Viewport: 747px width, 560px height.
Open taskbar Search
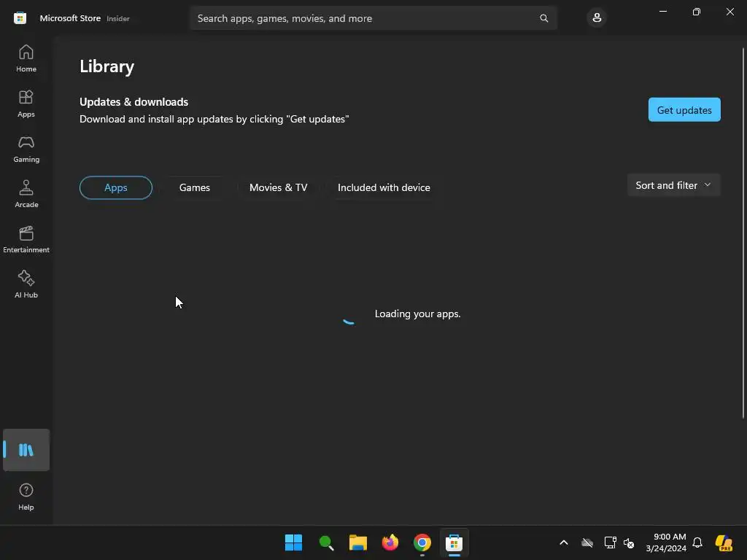pos(326,542)
